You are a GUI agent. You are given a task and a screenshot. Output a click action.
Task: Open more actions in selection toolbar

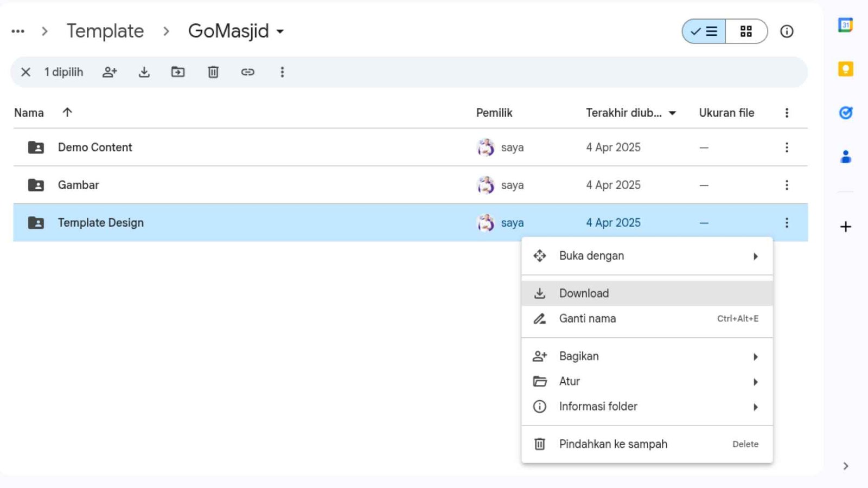(x=282, y=72)
